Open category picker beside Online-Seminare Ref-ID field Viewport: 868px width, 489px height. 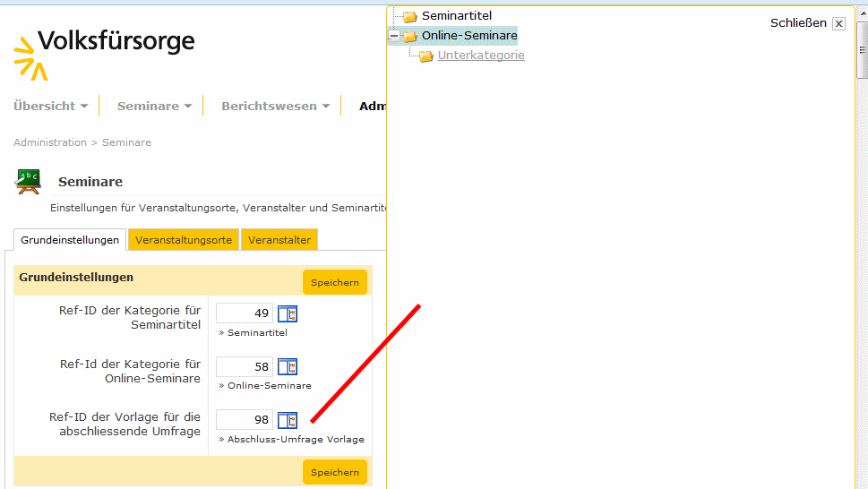point(287,367)
